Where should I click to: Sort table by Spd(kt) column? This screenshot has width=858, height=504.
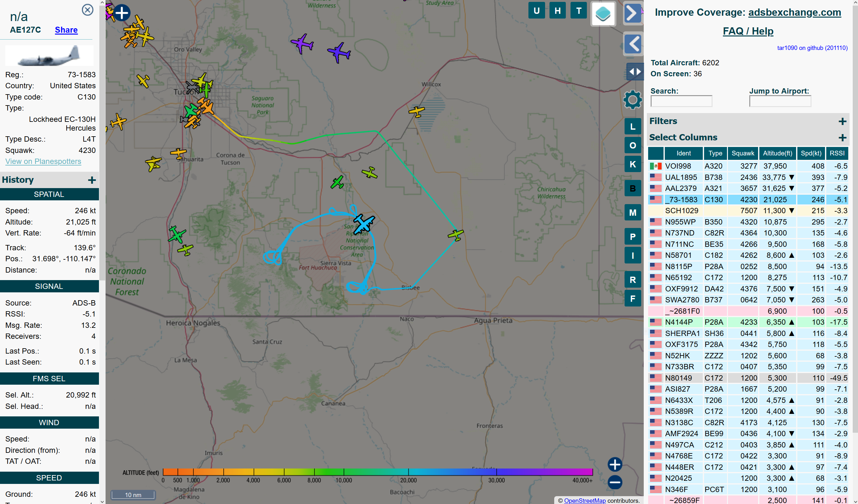coord(811,154)
